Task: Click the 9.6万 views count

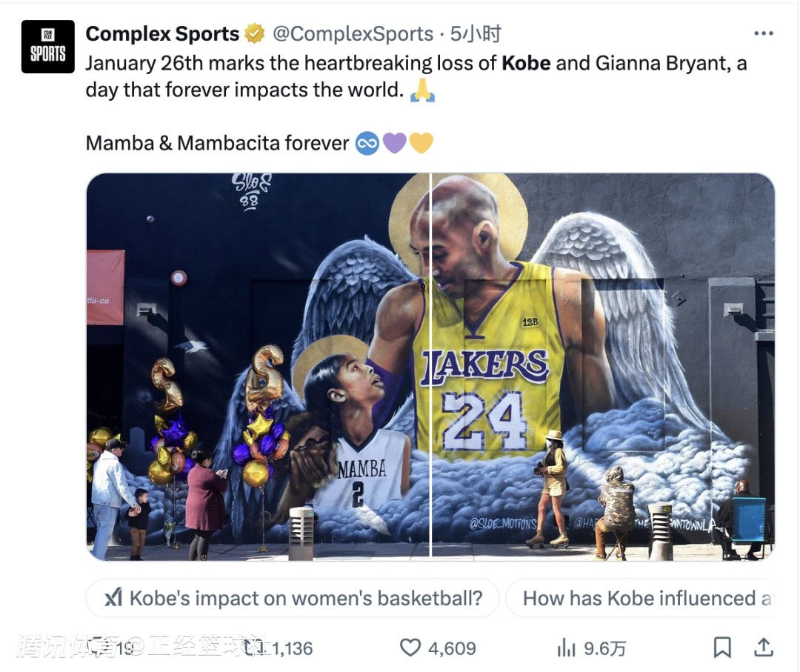Action: tap(604, 648)
